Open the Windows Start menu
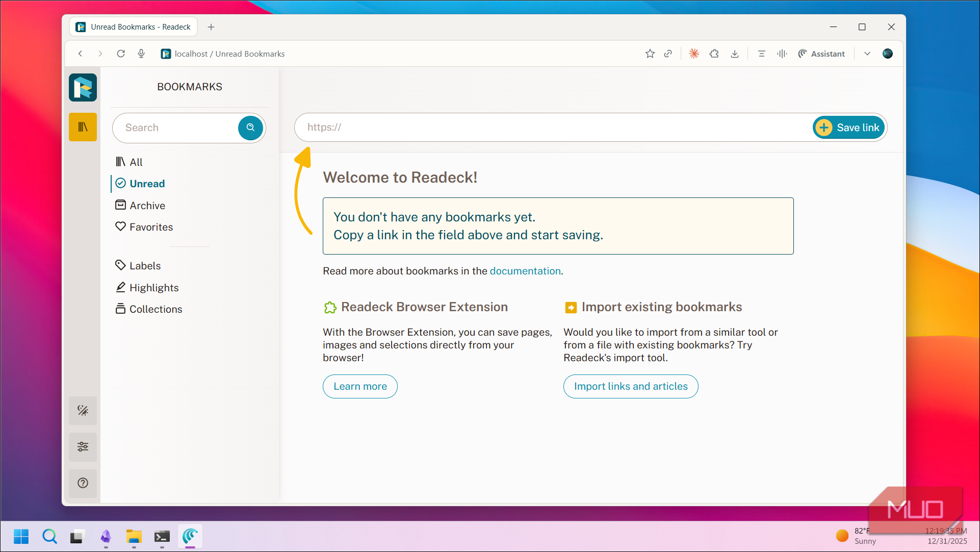 [x=21, y=536]
